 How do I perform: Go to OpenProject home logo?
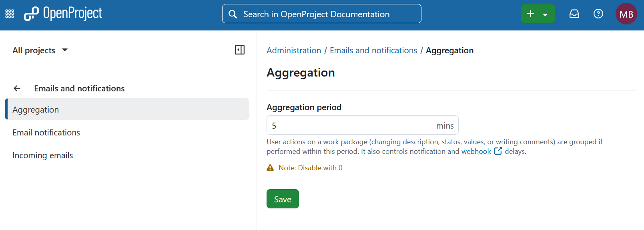[x=63, y=14]
